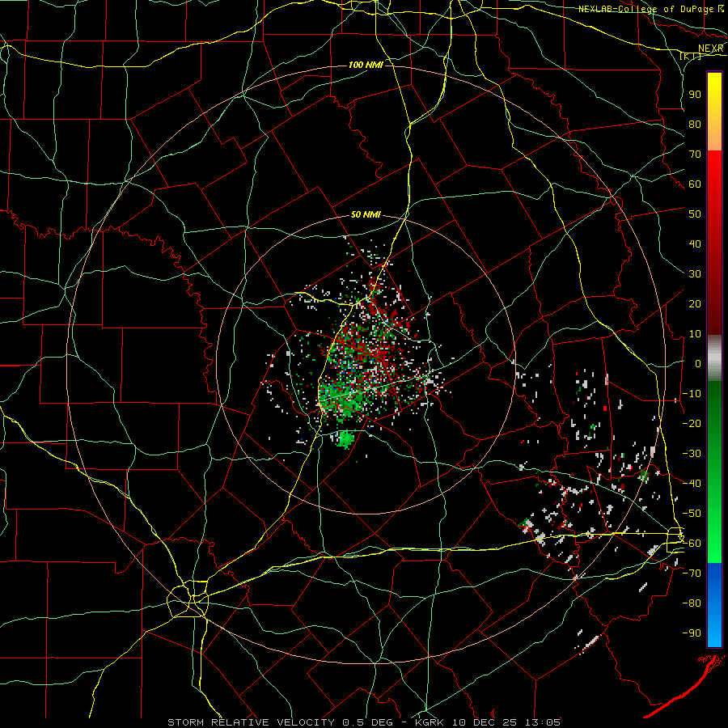Click the -10 value on velocity scale
This screenshot has height=728, width=728.
pyautogui.click(x=692, y=394)
